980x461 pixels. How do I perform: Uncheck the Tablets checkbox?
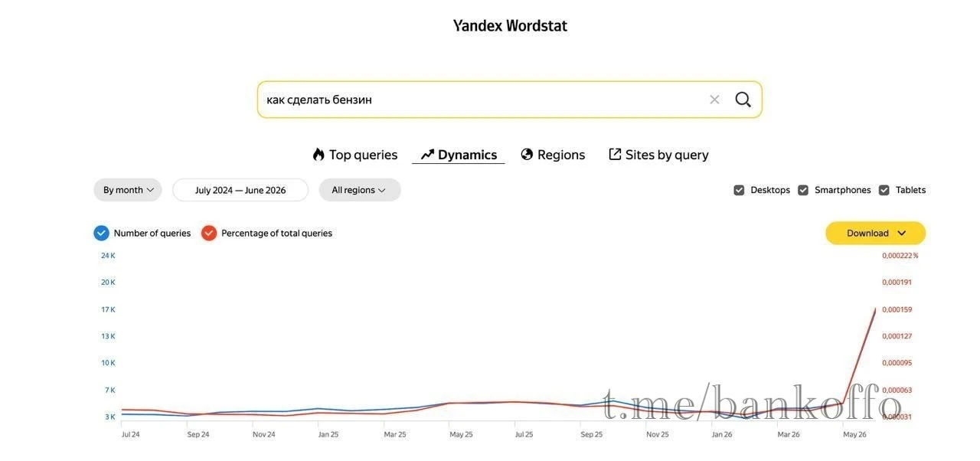point(884,190)
